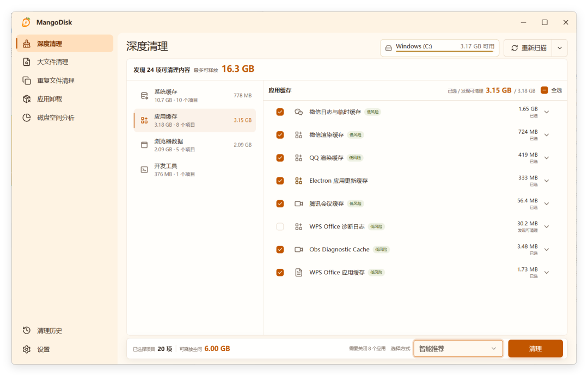The image size is (588, 376).
Task: Click the Windows (C:) disk usage bar
Action: pyautogui.click(x=445, y=51)
